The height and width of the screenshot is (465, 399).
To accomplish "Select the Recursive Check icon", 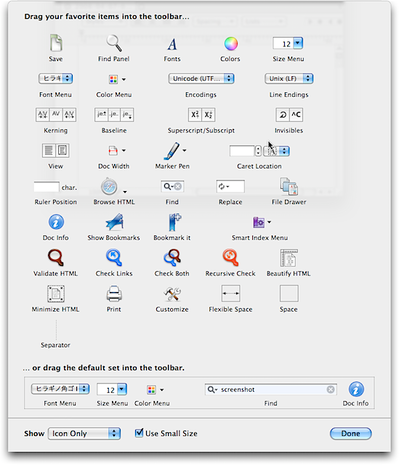I will pyautogui.click(x=230, y=258).
